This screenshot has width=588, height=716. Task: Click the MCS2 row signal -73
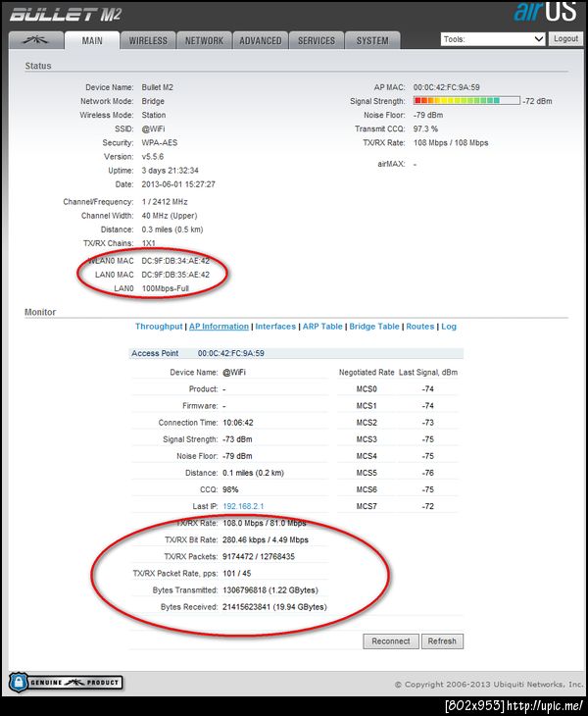coord(428,423)
